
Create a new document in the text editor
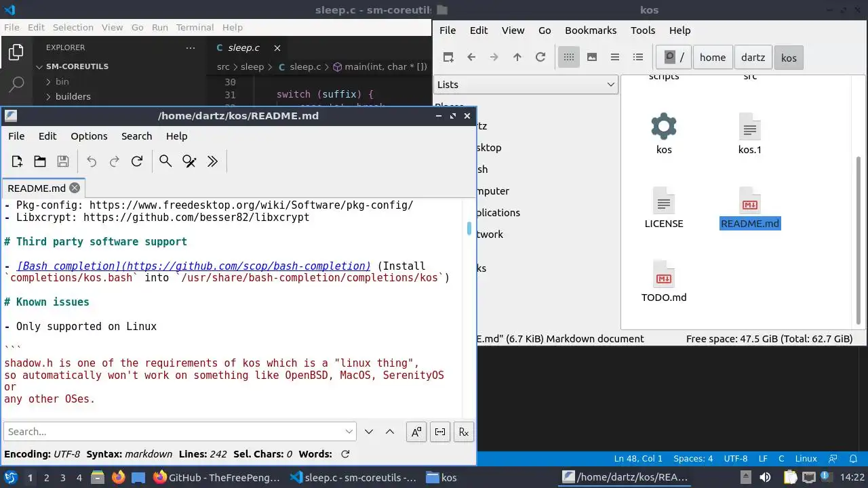click(x=17, y=161)
